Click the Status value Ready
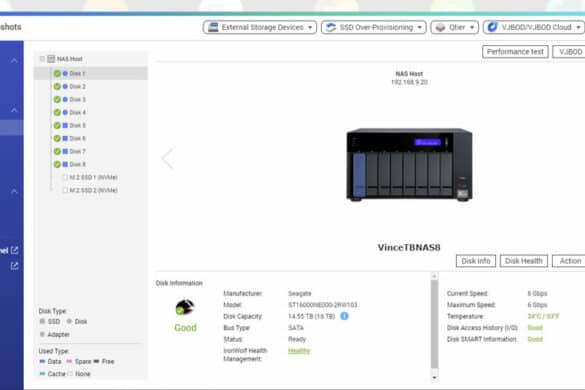The width and height of the screenshot is (585, 390). coord(297,339)
